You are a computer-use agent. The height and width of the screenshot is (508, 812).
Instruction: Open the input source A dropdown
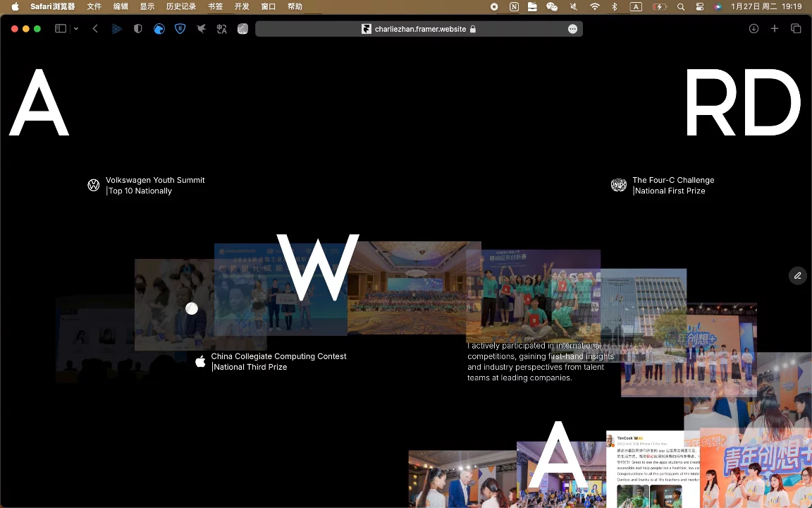tap(636, 7)
